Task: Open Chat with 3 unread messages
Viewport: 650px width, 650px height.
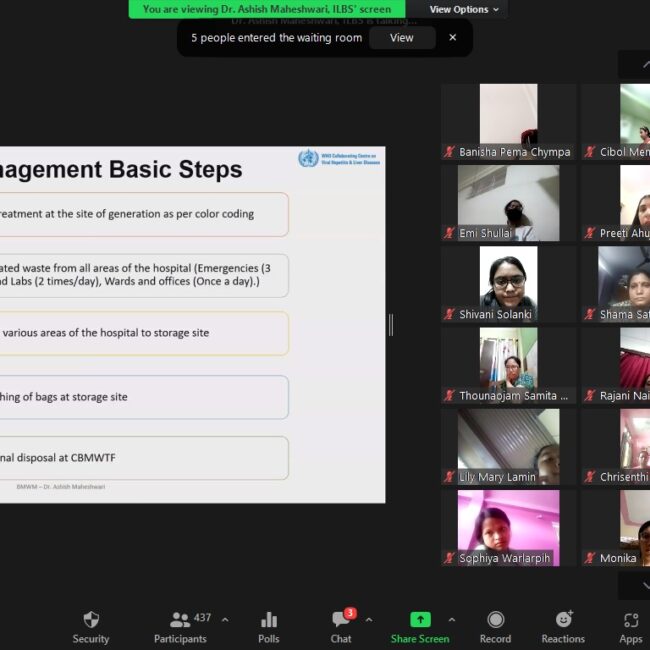Action: [x=340, y=620]
